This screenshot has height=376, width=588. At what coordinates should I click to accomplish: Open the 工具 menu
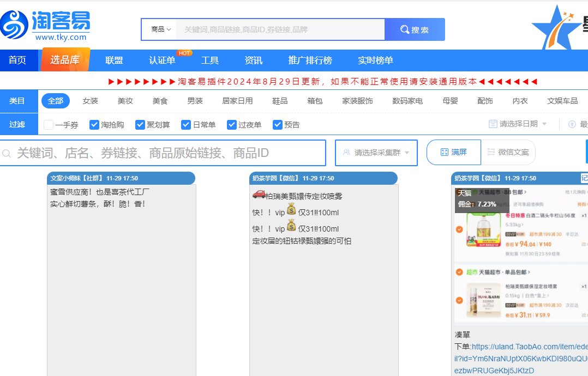pyautogui.click(x=210, y=60)
